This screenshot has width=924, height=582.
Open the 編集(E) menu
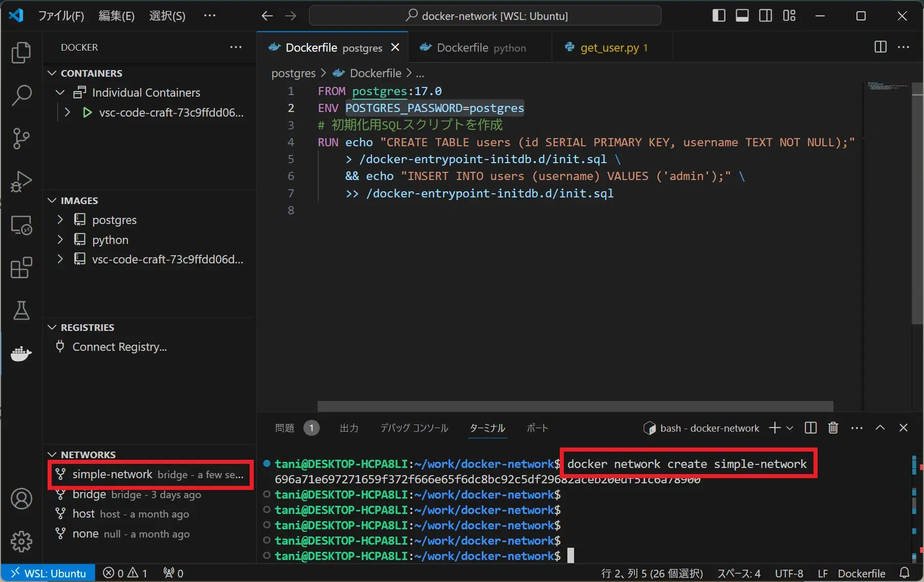tap(116, 16)
